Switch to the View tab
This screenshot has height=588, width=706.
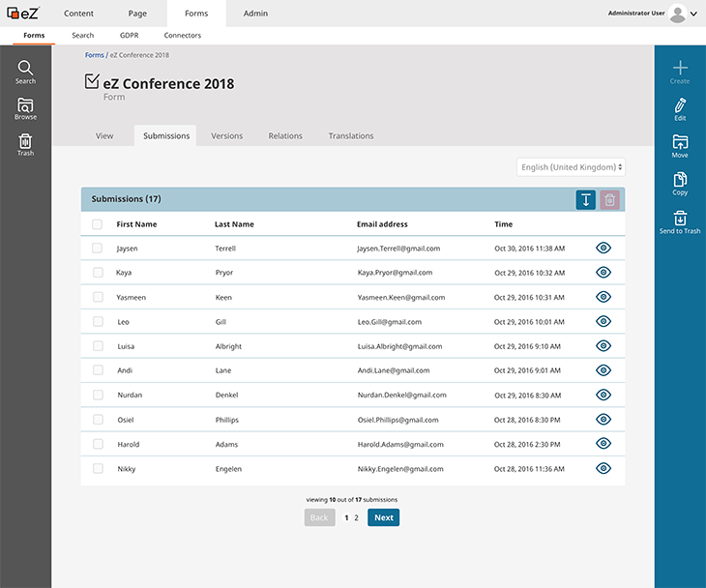click(104, 135)
